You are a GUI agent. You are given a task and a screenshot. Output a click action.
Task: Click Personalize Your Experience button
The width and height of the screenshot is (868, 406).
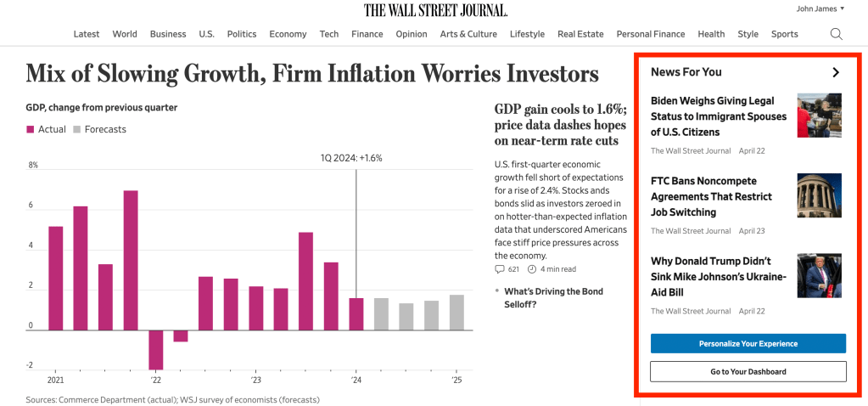click(748, 344)
